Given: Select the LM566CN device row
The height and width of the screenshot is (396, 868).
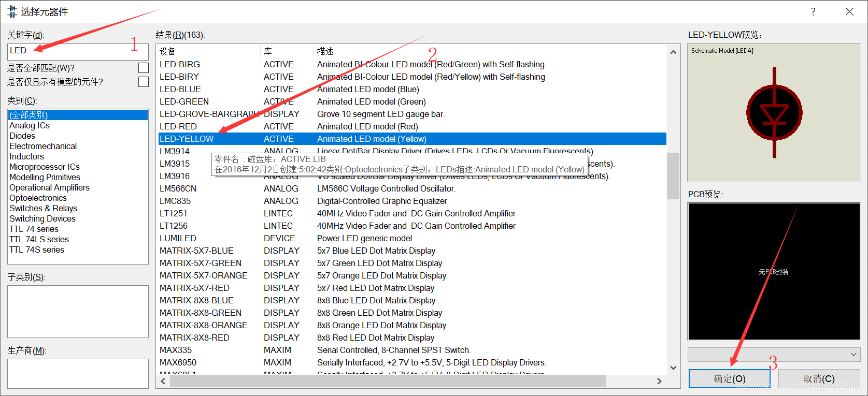Looking at the screenshot, I should point(412,188).
